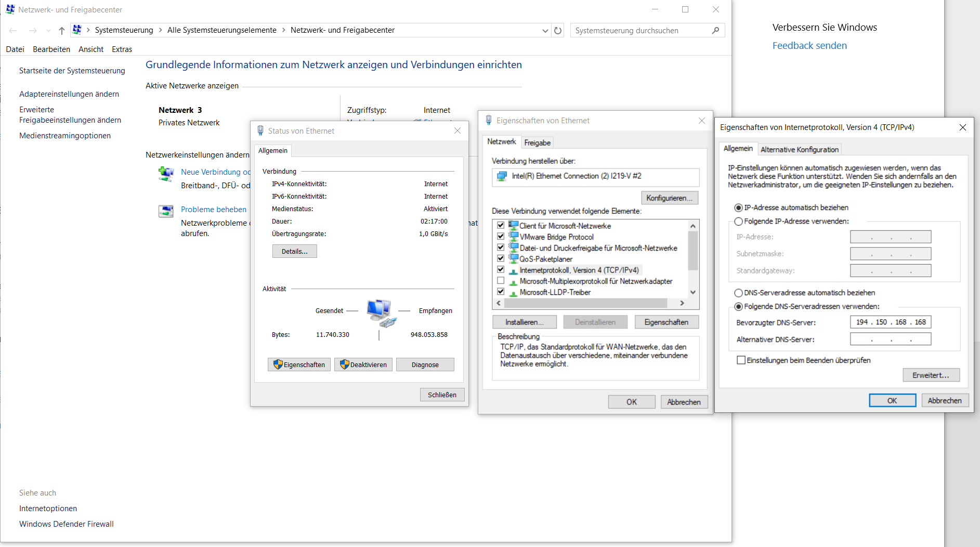Image resolution: width=980 pixels, height=547 pixels.
Task: Select the VMware Bridge Protocol icon
Action: [513, 237]
